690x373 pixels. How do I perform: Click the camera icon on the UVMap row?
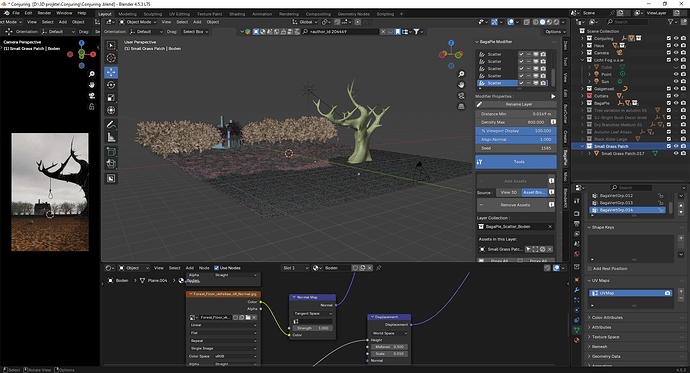pyautogui.click(x=667, y=293)
